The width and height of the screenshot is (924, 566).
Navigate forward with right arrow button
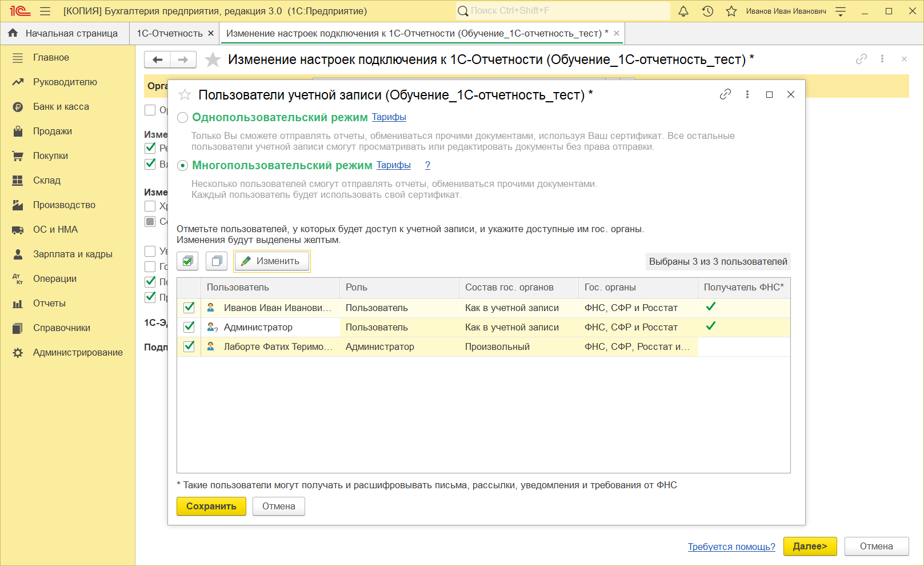click(183, 59)
